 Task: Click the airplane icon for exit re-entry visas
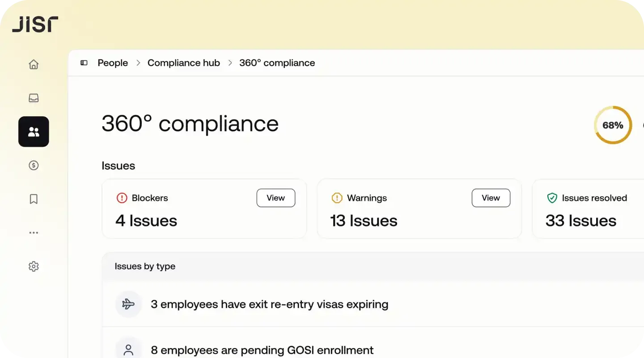128,304
